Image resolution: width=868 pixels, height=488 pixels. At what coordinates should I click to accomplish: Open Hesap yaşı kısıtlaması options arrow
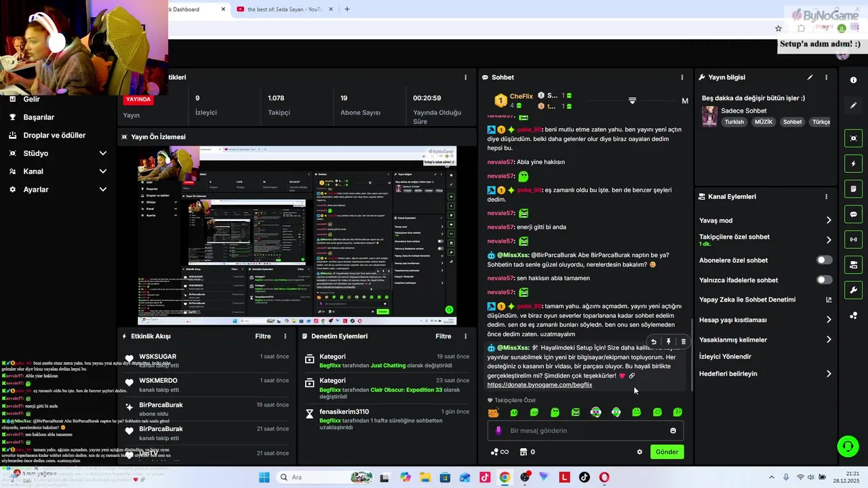[829, 320]
